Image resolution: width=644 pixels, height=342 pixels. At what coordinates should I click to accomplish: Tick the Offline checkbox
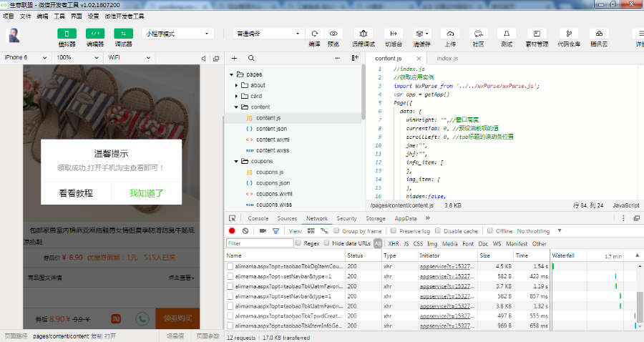(491, 231)
